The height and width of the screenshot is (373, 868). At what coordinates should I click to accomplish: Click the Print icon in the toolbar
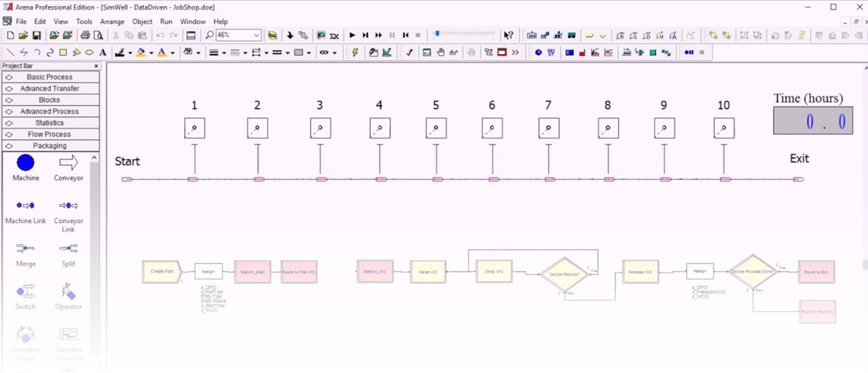coord(85,35)
